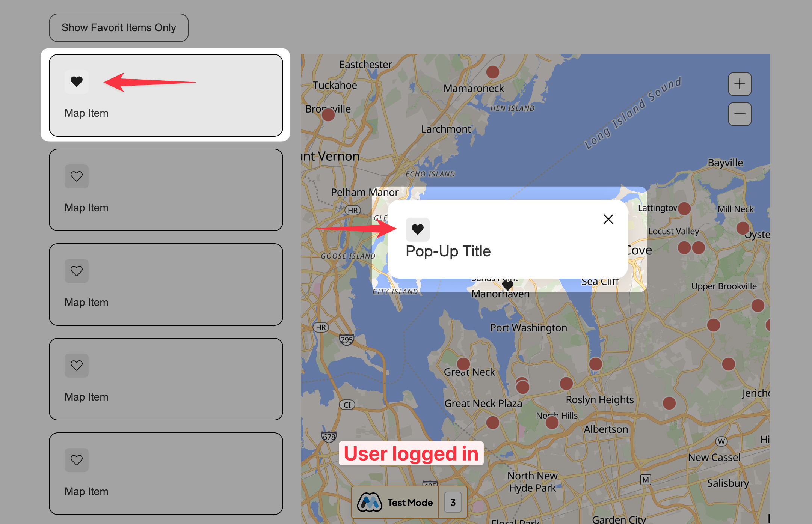Viewport: 812px width, 524px height.
Task: Zoom in the map with plus button
Action: click(x=740, y=84)
